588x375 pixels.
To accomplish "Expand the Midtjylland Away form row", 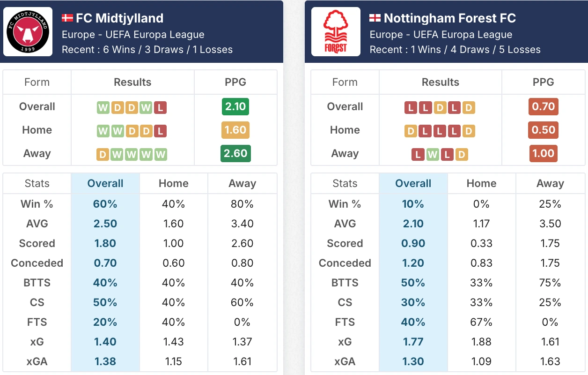I will pos(37,154).
